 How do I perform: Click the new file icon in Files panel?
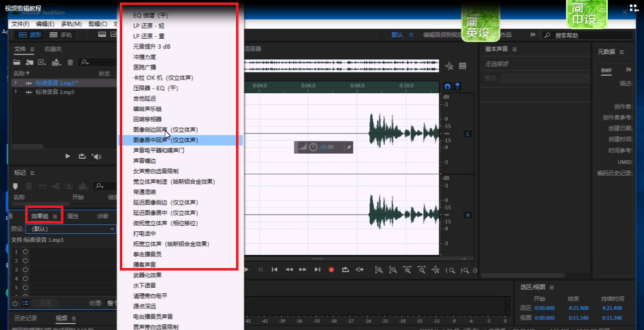pos(42,62)
